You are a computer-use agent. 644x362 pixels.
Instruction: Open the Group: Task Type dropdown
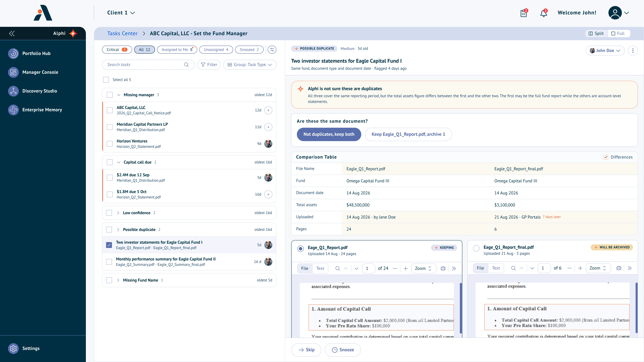(x=250, y=65)
